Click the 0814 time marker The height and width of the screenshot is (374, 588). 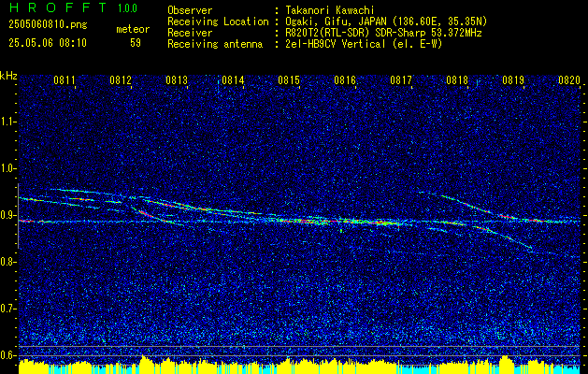pos(233,79)
